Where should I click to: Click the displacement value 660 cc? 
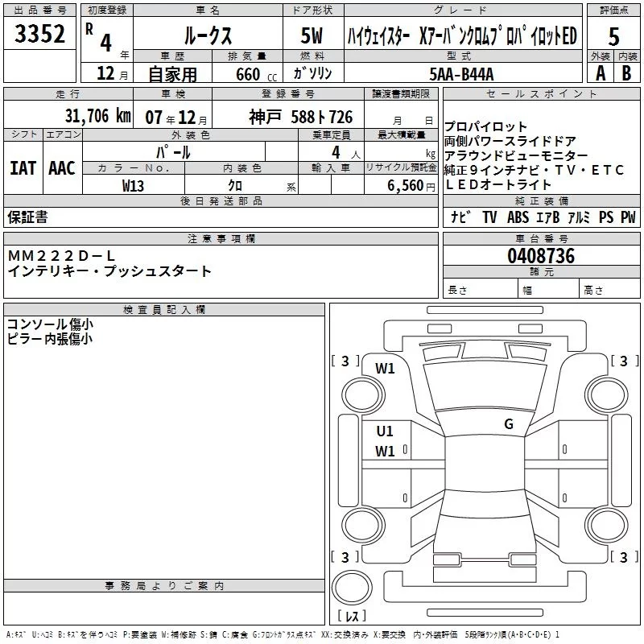[257, 75]
